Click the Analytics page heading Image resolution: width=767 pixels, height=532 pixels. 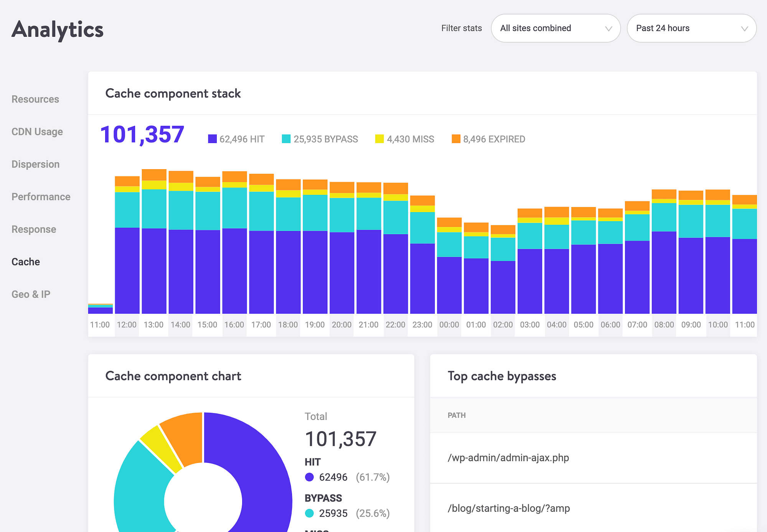58,30
